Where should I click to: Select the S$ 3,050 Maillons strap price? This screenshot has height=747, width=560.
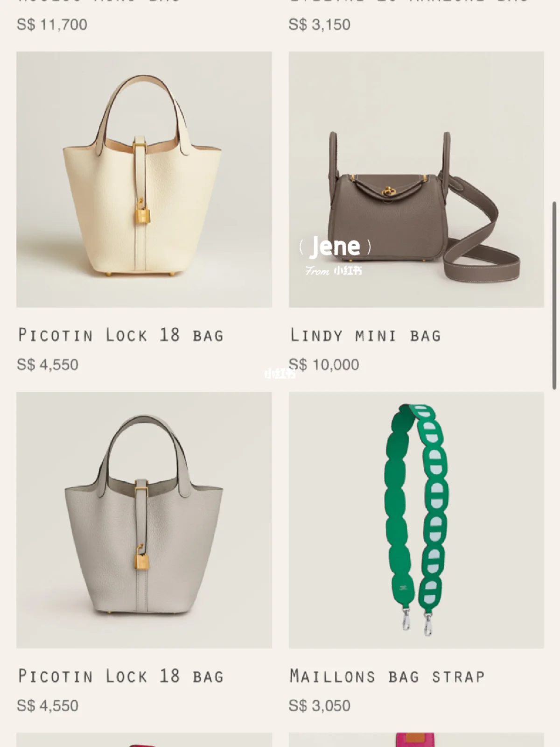pos(319,705)
